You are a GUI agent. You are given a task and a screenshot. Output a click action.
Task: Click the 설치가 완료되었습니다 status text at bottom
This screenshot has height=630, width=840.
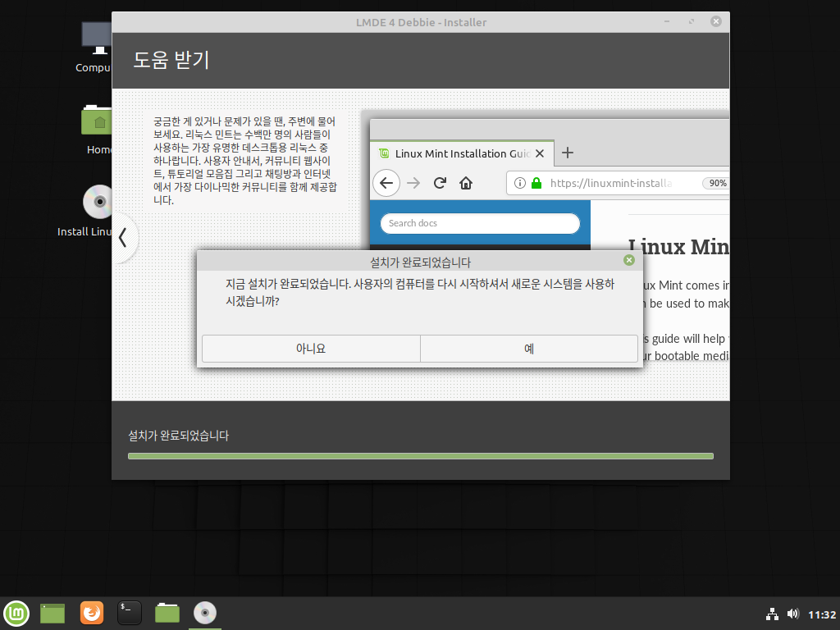tap(178, 436)
